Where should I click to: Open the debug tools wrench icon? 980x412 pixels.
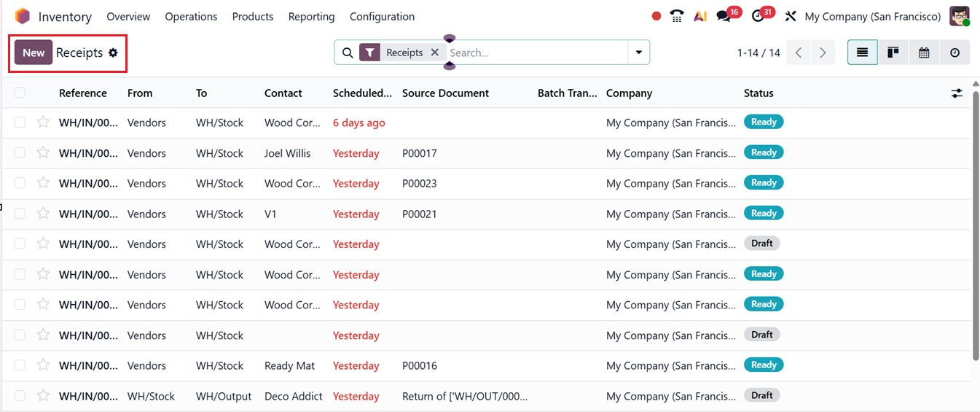[x=790, y=16]
